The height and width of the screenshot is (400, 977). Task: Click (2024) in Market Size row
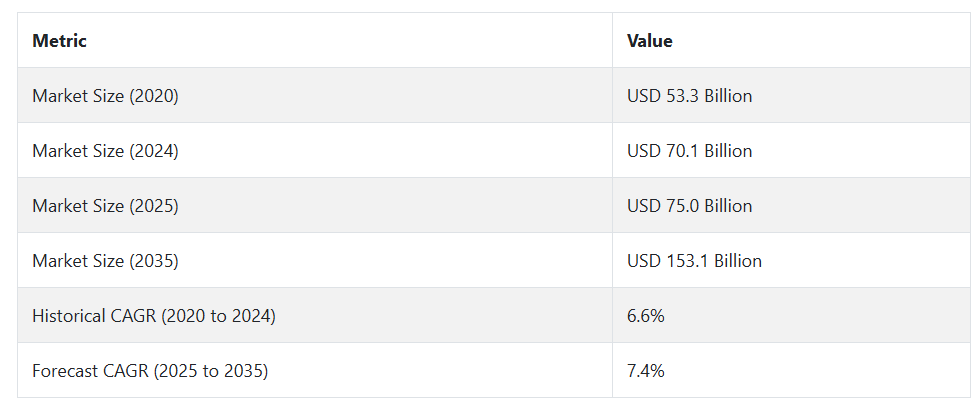click(x=154, y=151)
